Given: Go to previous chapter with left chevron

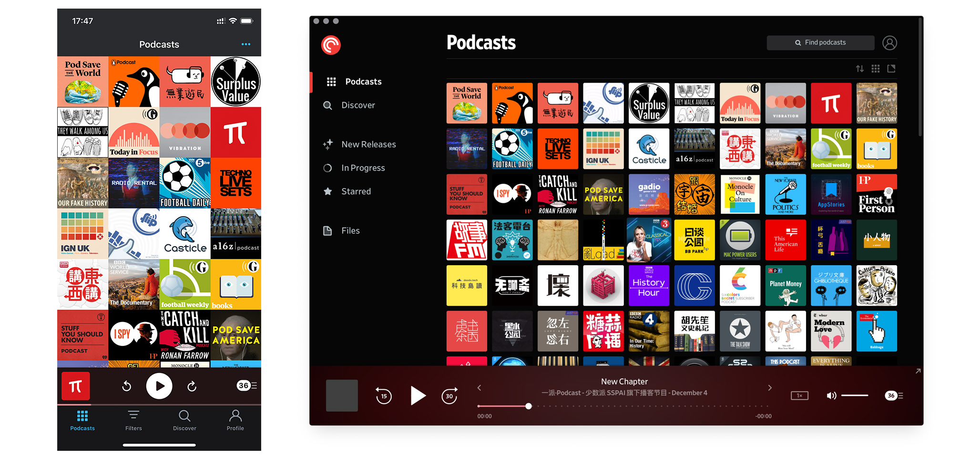Looking at the screenshot, I should 480,388.
